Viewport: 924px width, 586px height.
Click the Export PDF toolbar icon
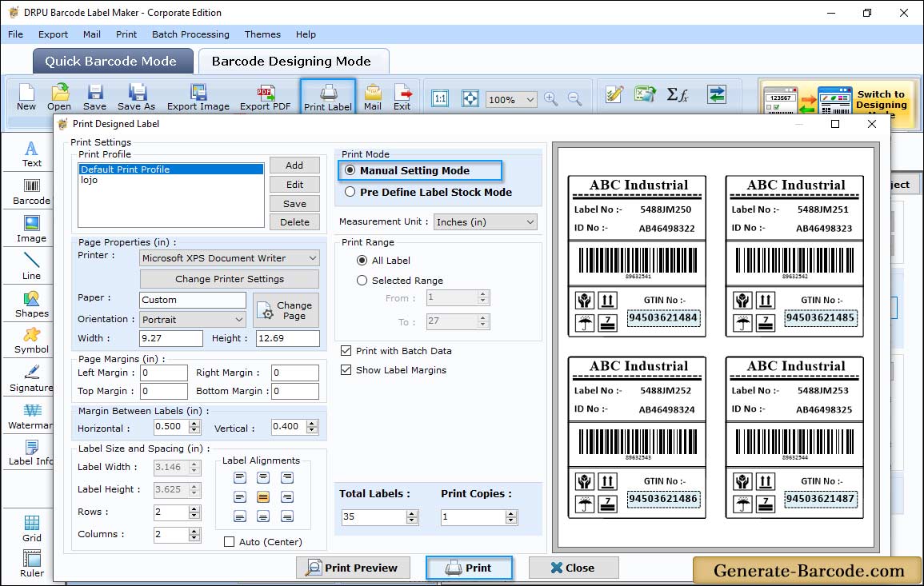coord(265,98)
